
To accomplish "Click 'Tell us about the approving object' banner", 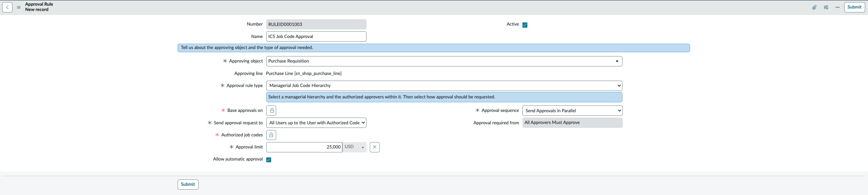I will pyautogui.click(x=433, y=48).
